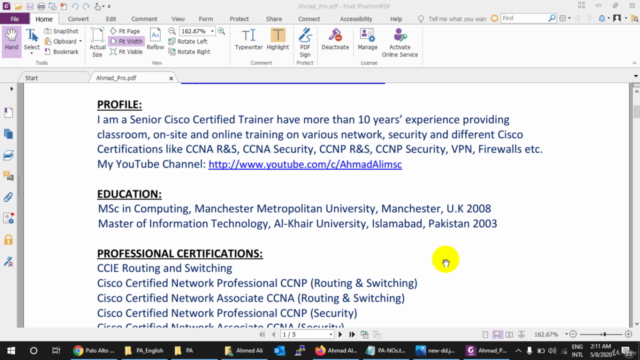Rotate the page left
The image size is (640, 360).
pyautogui.click(x=188, y=41)
